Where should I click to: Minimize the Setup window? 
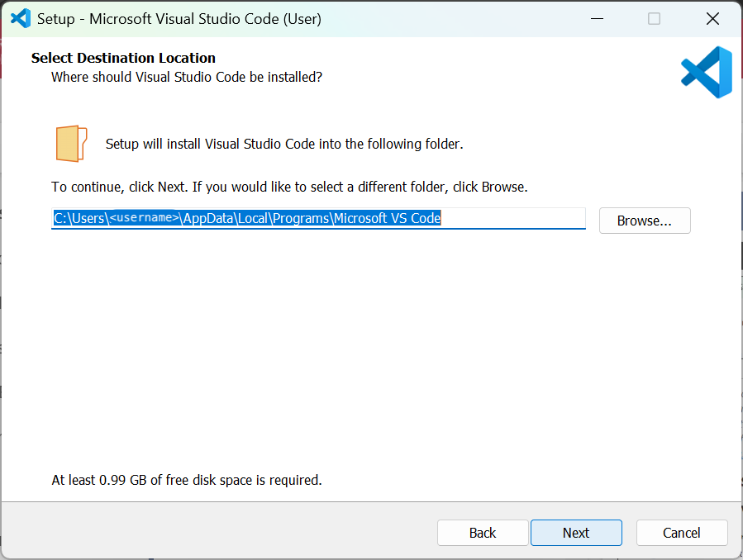click(x=597, y=18)
